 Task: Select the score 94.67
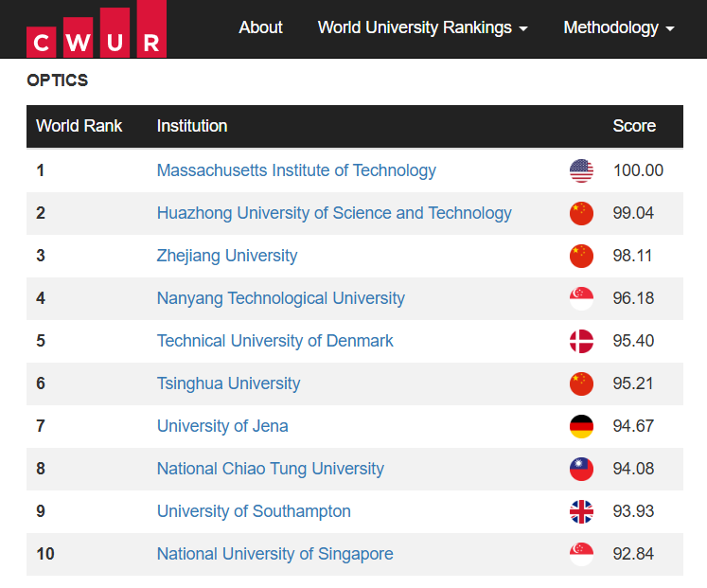click(633, 426)
